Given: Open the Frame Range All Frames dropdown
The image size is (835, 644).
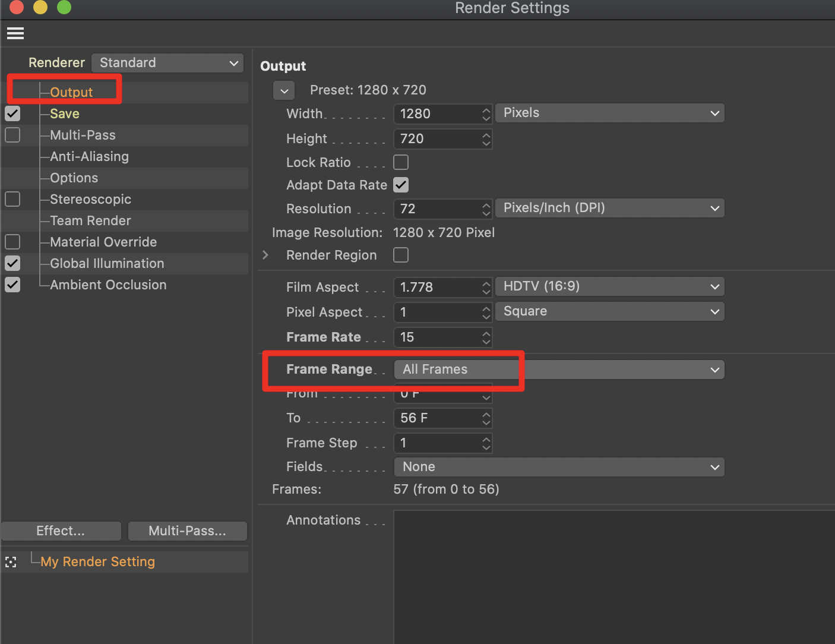Looking at the screenshot, I should coord(559,370).
